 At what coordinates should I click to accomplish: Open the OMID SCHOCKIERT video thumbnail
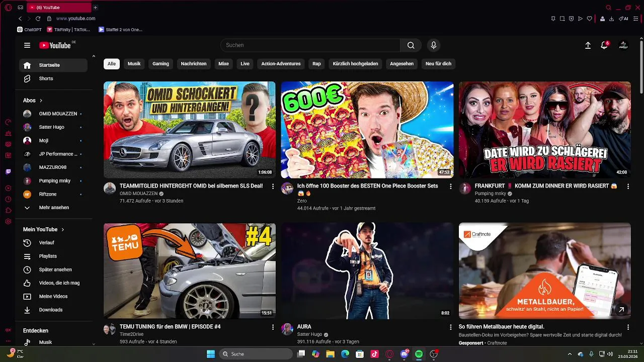190,130
